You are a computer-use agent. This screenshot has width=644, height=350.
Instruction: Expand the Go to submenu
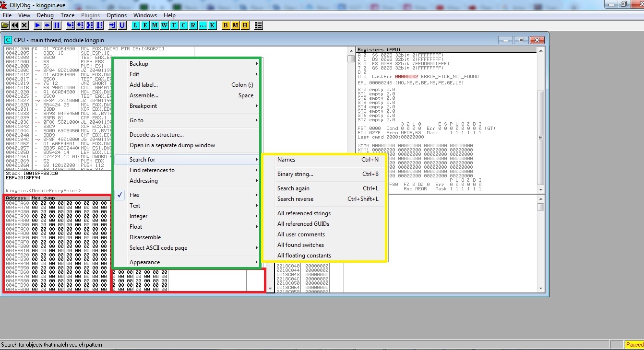click(x=187, y=120)
